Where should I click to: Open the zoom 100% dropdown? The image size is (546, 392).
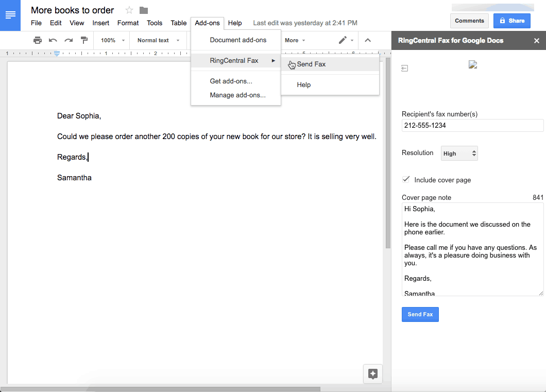coord(112,40)
